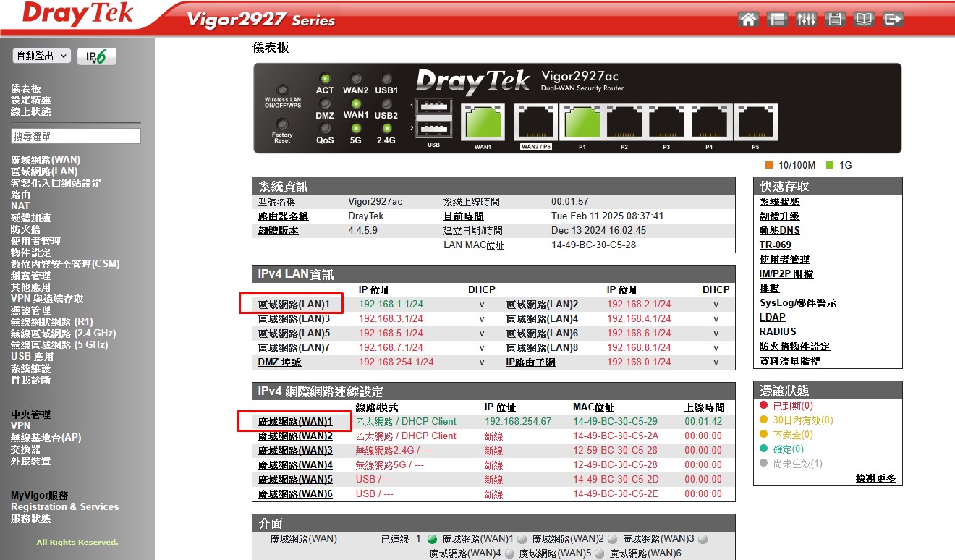Click 韌體升級 in quick access panel
The width and height of the screenshot is (955, 560).
point(779,216)
